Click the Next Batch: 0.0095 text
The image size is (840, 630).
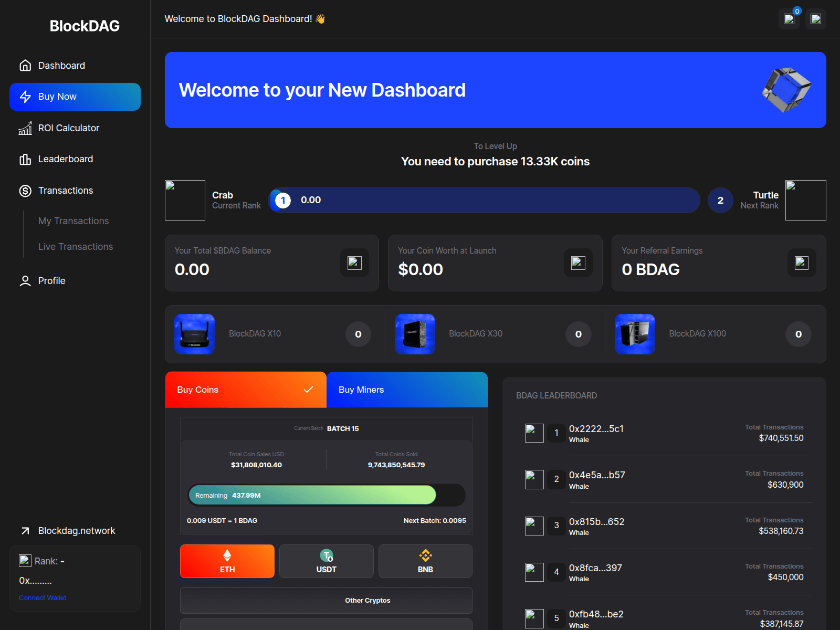435,521
